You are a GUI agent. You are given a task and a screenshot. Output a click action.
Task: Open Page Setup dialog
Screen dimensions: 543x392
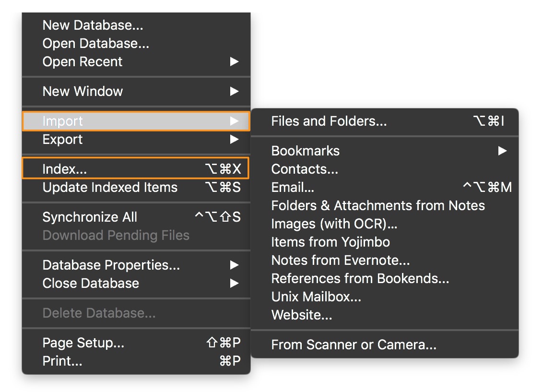point(83,343)
